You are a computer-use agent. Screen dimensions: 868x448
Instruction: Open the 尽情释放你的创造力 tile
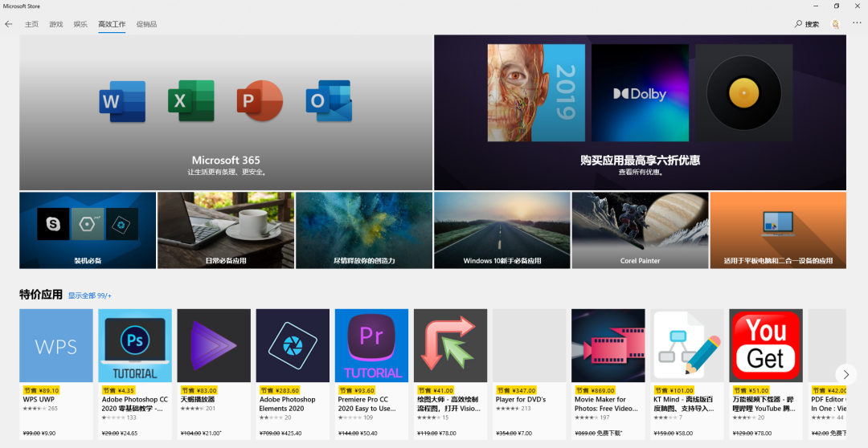click(x=364, y=230)
